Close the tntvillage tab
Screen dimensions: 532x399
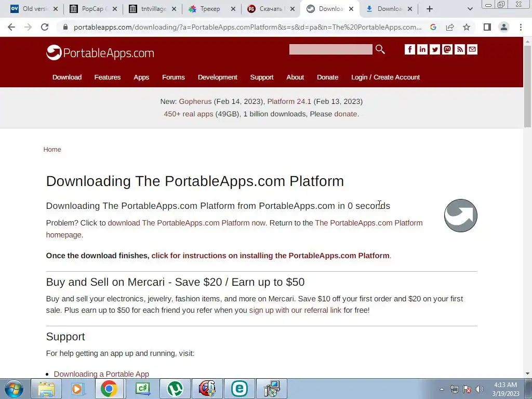pyautogui.click(x=174, y=9)
